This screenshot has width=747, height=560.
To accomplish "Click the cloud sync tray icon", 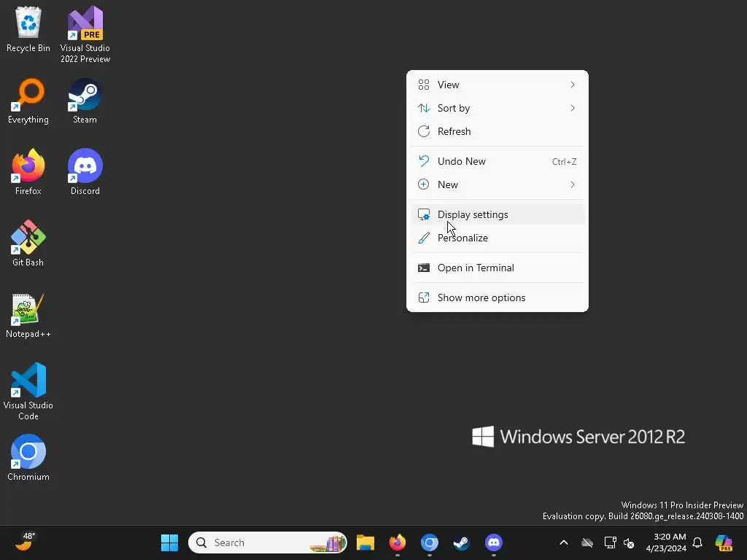I will [x=587, y=542].
